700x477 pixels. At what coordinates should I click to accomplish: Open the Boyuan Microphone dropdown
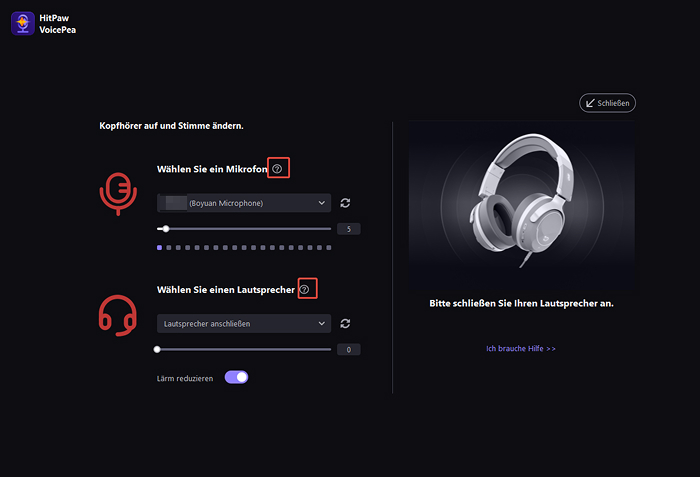coord(243,203)
